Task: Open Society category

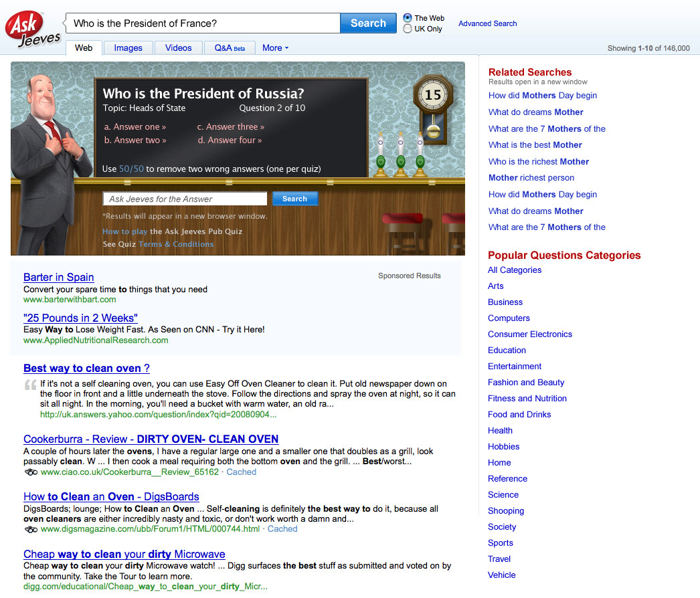Action: coord(502,527)
